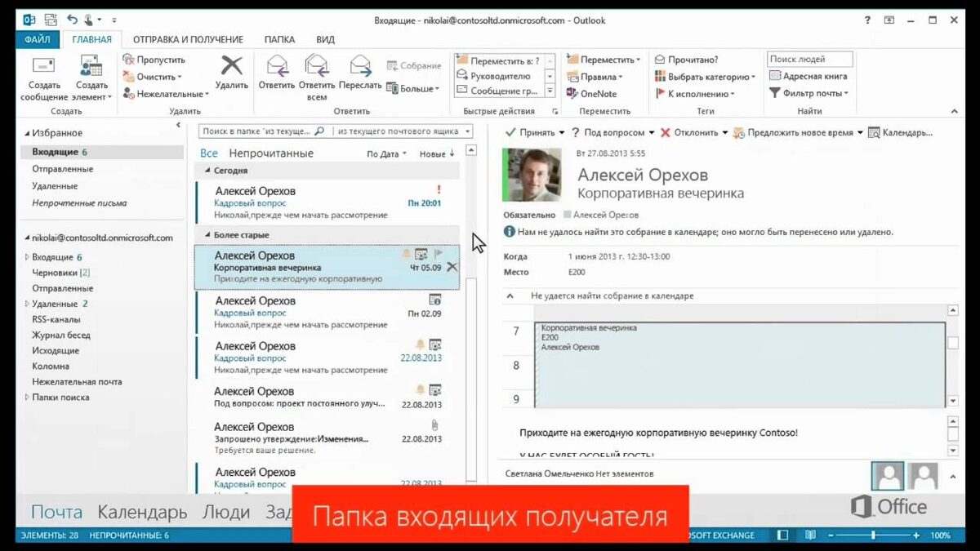Reply to the selected message (Ответить)
Image resolution: width=980 pixels, height=551 pixels.
click(x=276, y=72)
